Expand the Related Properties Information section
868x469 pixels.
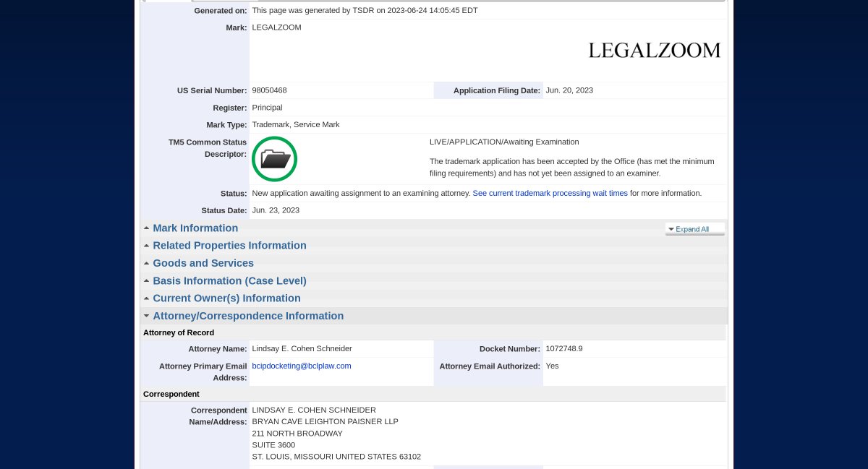point(229,246)
